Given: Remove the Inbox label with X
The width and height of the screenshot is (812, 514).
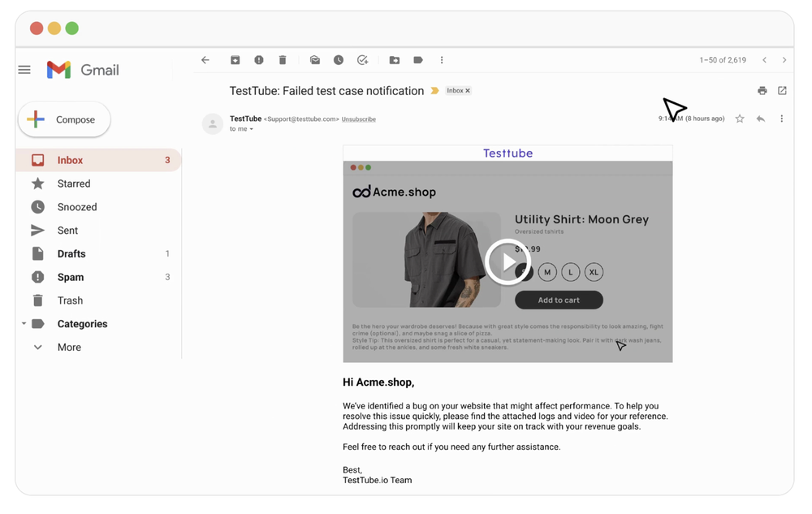Looking at the screenshot, I should tap(468, 91).
